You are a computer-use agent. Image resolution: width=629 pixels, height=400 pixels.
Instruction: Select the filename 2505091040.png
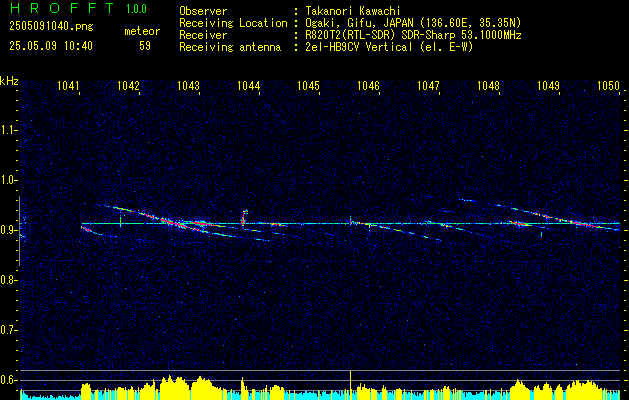[51, 27]
